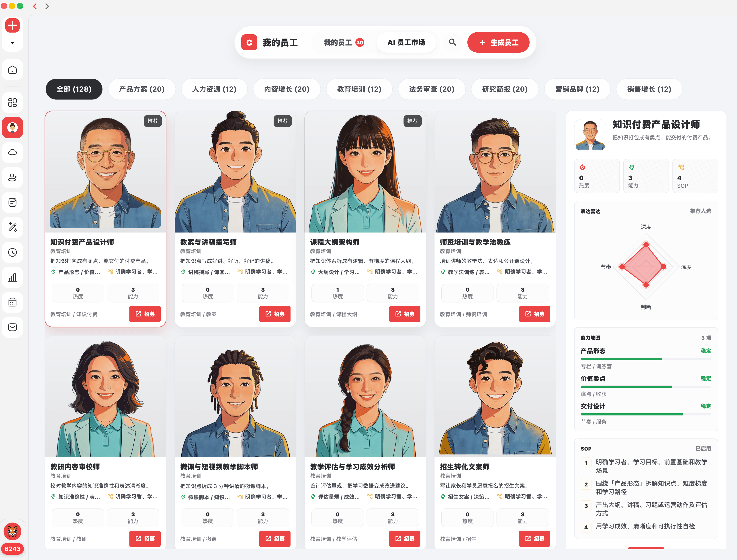
Task: Open the mail icon in sidebar
Action: 12,327
